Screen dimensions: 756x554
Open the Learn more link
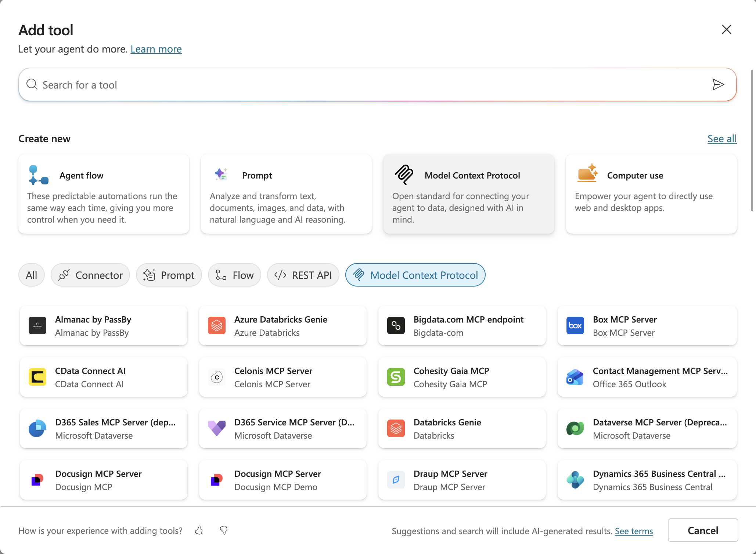click(156, 49)
